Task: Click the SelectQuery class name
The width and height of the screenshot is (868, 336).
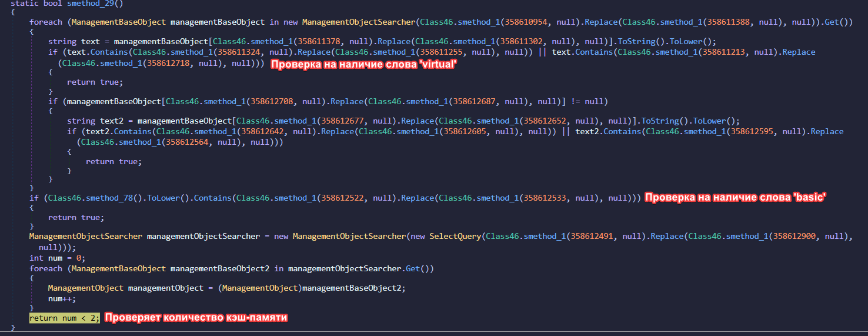Action: 455,236
